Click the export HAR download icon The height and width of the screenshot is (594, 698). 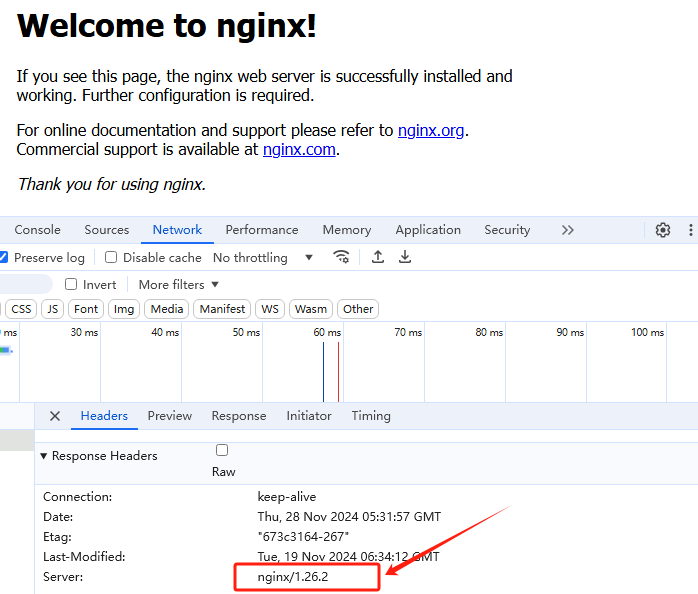405,257
